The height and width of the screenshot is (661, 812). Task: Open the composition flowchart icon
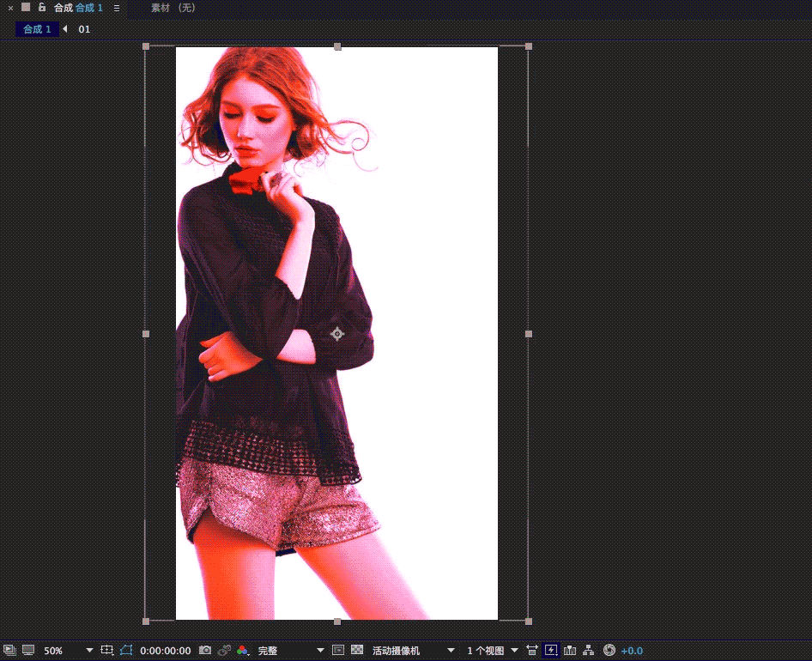(589, 651)
